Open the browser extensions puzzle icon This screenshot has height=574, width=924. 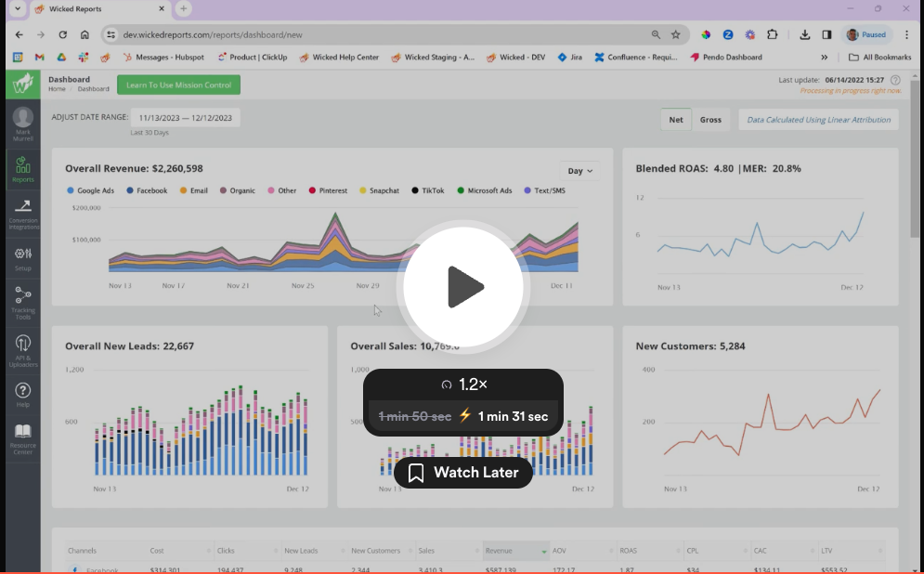772,34
